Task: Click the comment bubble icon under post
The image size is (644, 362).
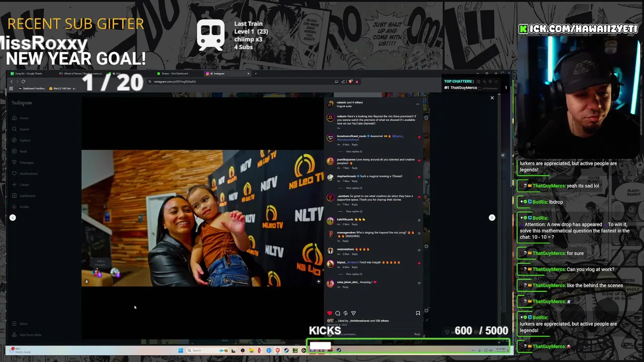Action: tap(338, 313)
